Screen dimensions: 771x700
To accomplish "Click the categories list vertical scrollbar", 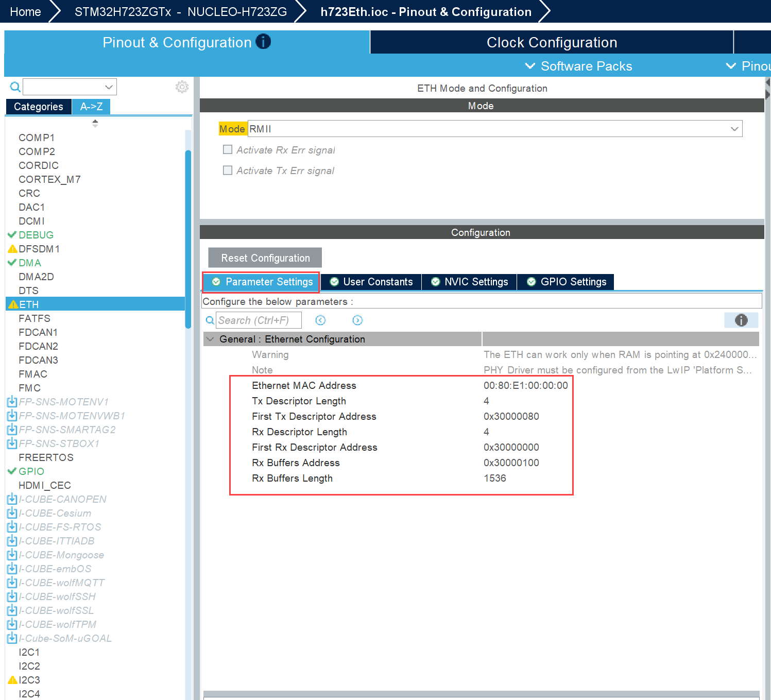I will coord(188,237).
